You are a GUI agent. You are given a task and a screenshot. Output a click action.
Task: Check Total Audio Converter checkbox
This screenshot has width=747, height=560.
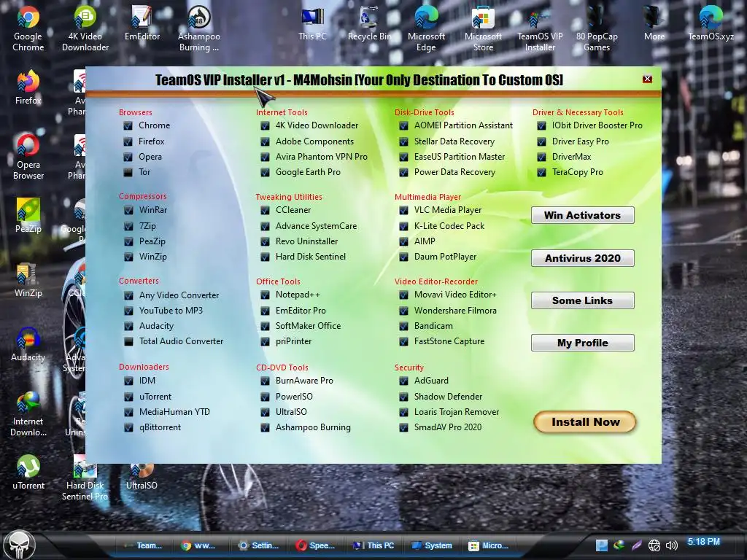coord(128,341)
